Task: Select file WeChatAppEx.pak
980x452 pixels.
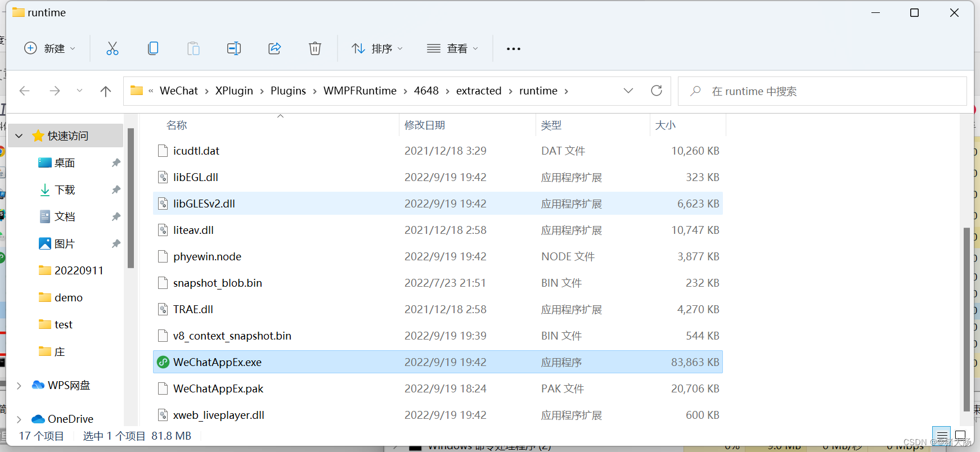Action: [438, 388]
